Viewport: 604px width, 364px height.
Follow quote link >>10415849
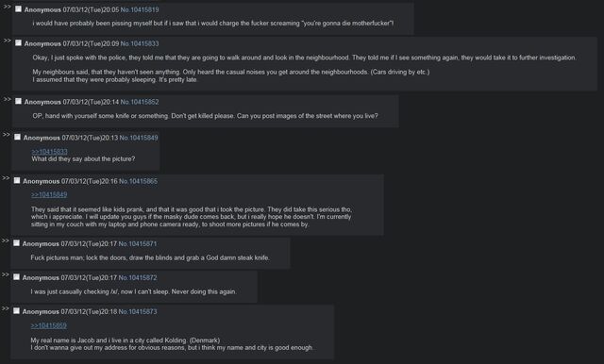point(49,194)
